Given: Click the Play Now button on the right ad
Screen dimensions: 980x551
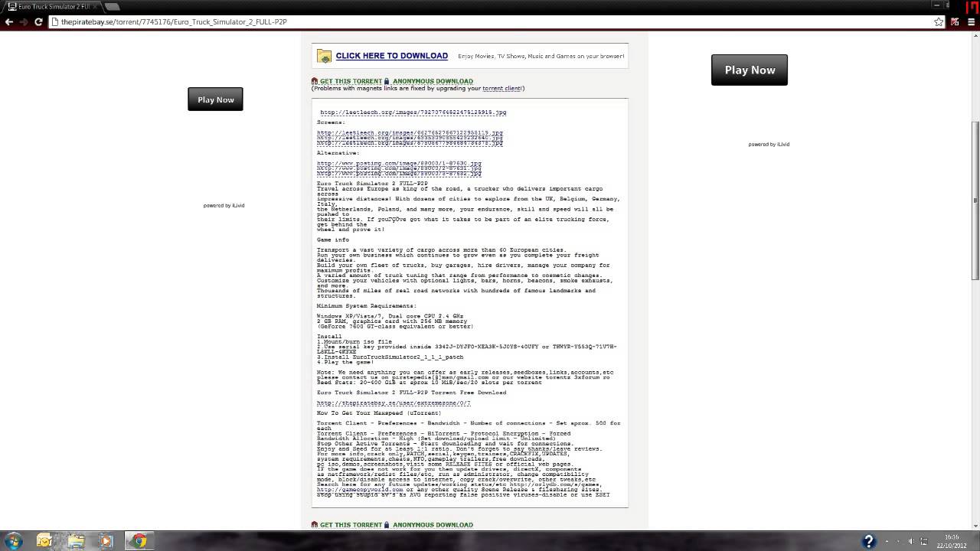Looking at the screenshot, I should (750, 70).
